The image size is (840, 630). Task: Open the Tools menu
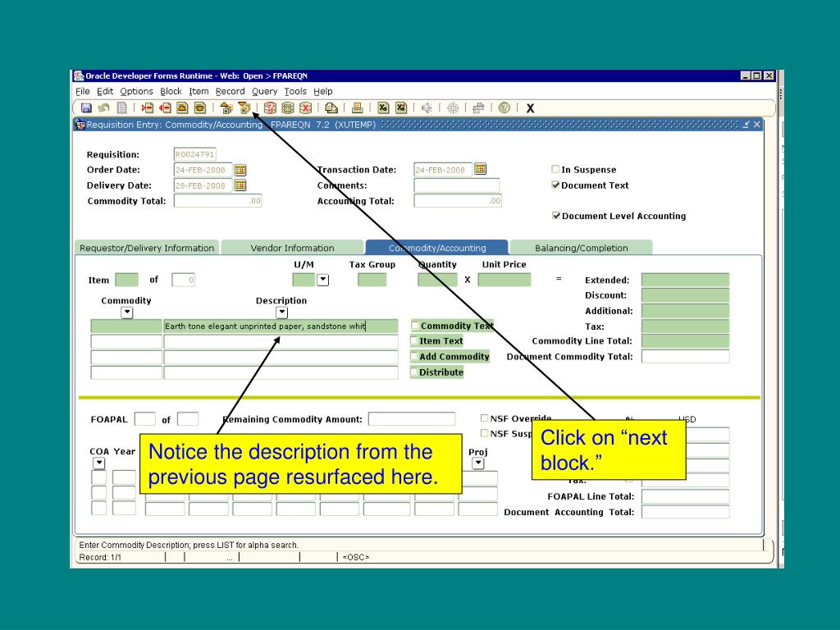pyautogui.click(x=295, y=91)
